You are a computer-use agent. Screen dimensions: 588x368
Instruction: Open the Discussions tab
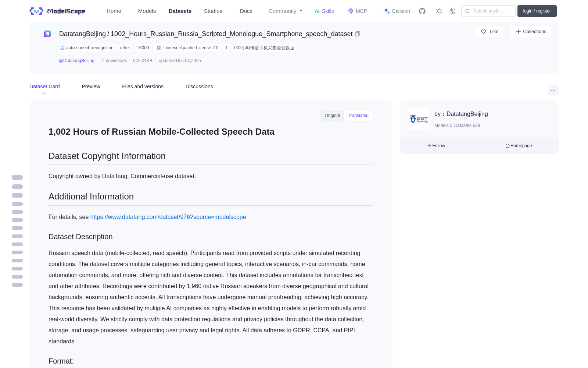pyautogui.click(x=199, y=86)
